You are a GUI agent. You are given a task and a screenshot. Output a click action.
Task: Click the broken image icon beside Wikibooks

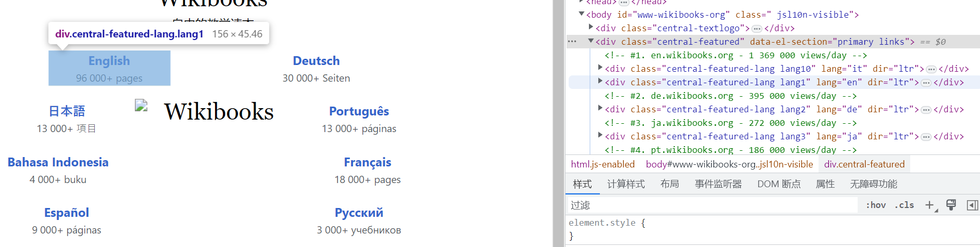[141, 106]
